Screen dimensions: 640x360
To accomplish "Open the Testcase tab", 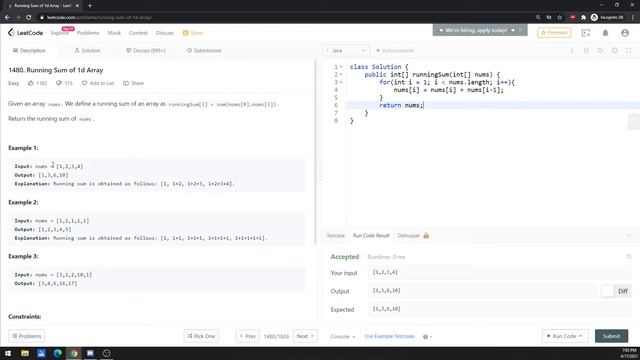I will [336, 236].
